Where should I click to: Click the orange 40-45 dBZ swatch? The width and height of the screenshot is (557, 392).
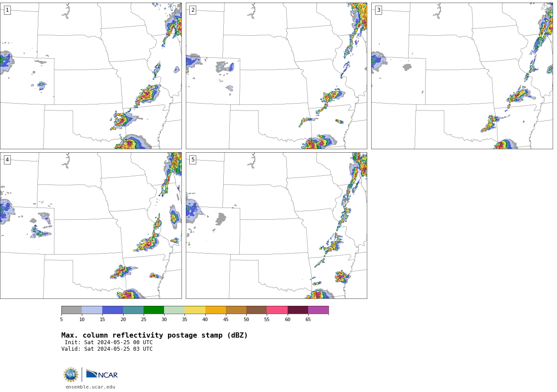215,310
